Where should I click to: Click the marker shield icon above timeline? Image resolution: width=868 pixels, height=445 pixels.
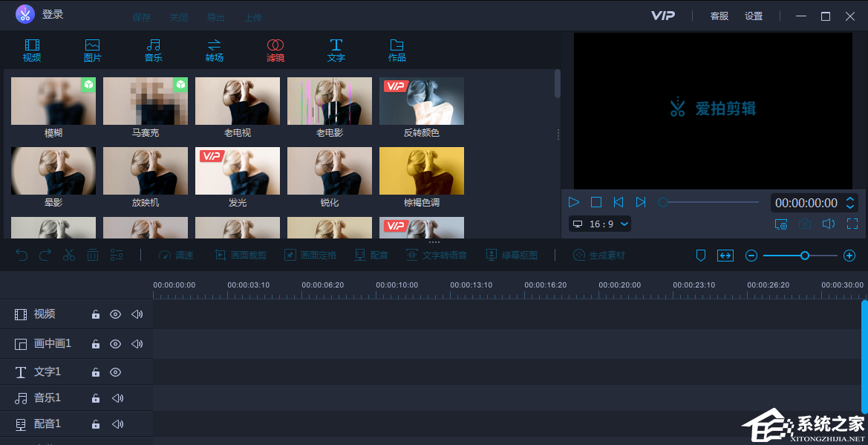[x=701, y=256]
